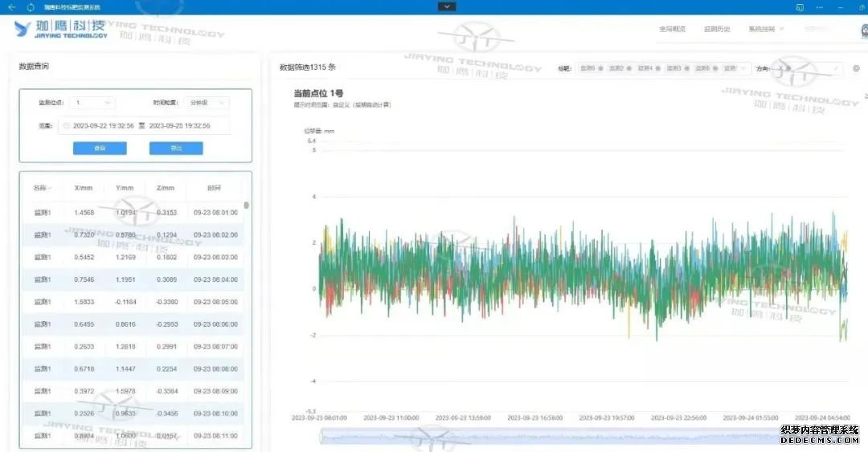This screenshot has height=452, width=868.
Task: Click the blue 查询 query button
Action: (100, 149)
